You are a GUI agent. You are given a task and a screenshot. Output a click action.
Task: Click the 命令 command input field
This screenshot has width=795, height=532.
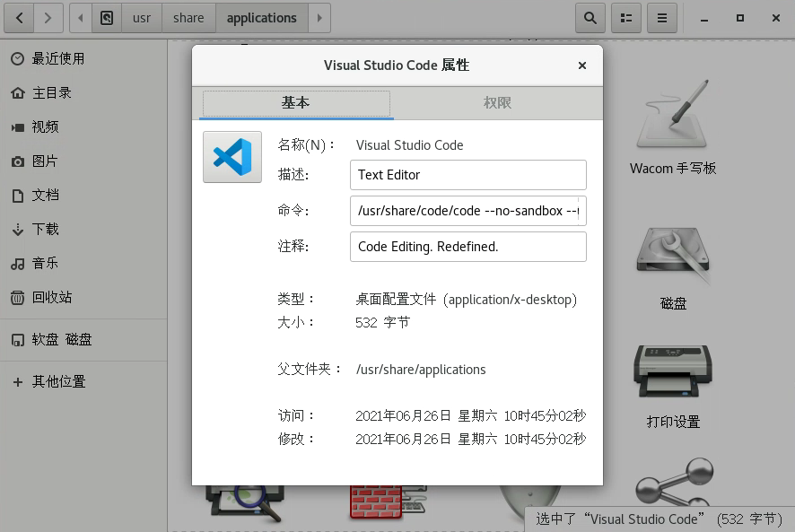(x=468, y=211)
